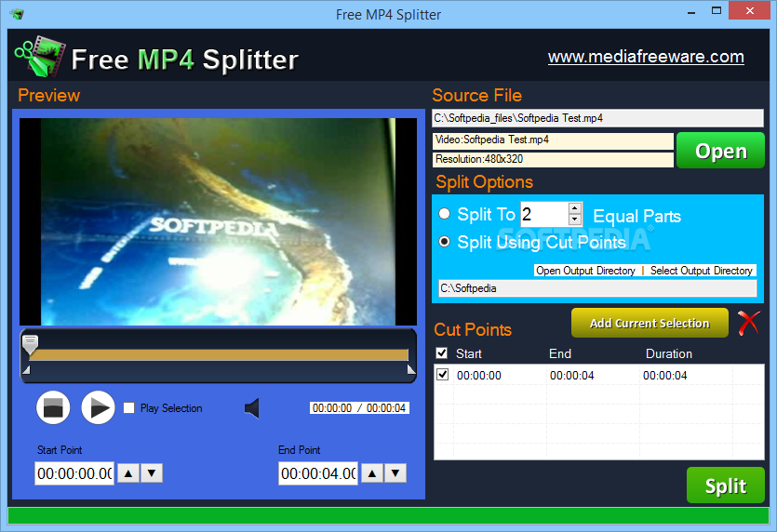
Task: Click the Resolution:480x320 info field
Action: [x=553, y=159]
